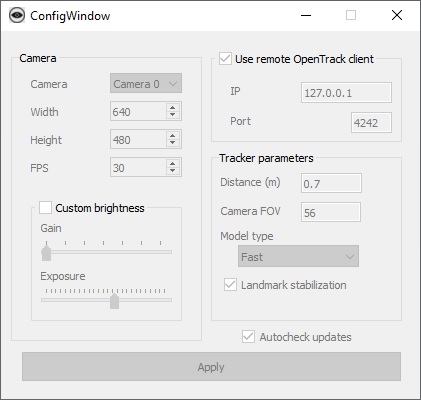This screenshot has height=400, width=421.
Task: Click the Exposure slider handle
Action: pos(114,301)
